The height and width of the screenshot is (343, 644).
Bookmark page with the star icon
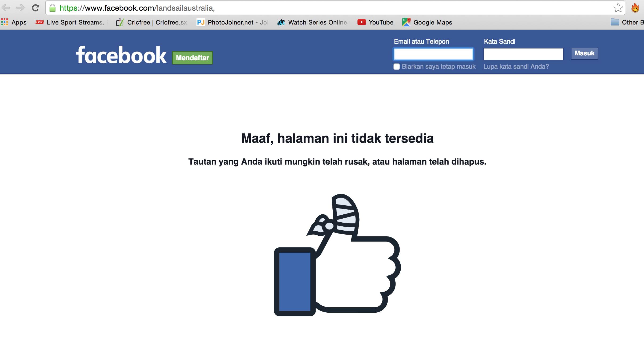tap(618, 8)
